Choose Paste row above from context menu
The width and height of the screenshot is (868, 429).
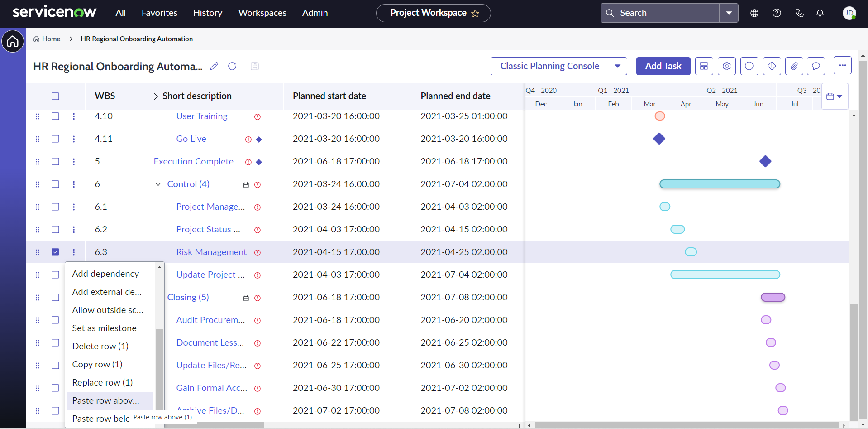(105, 400)
